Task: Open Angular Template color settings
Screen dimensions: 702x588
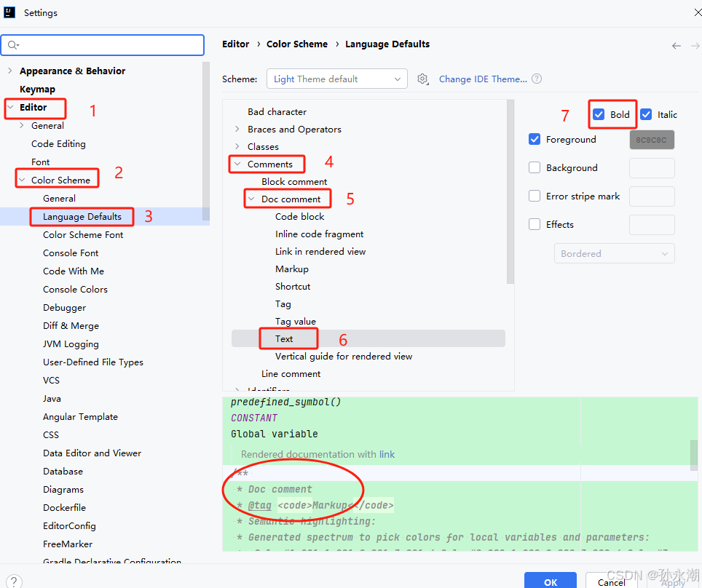Action: (x=80, y=416)
